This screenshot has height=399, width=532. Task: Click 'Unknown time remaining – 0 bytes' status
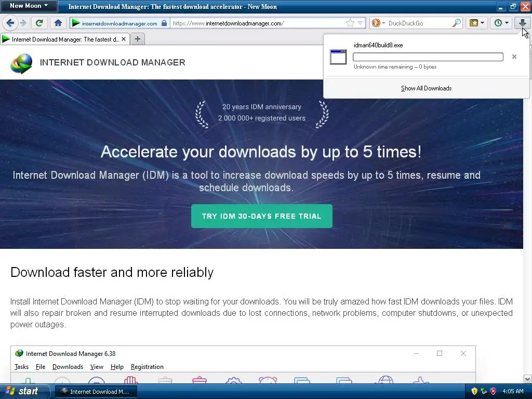point(395,67)
